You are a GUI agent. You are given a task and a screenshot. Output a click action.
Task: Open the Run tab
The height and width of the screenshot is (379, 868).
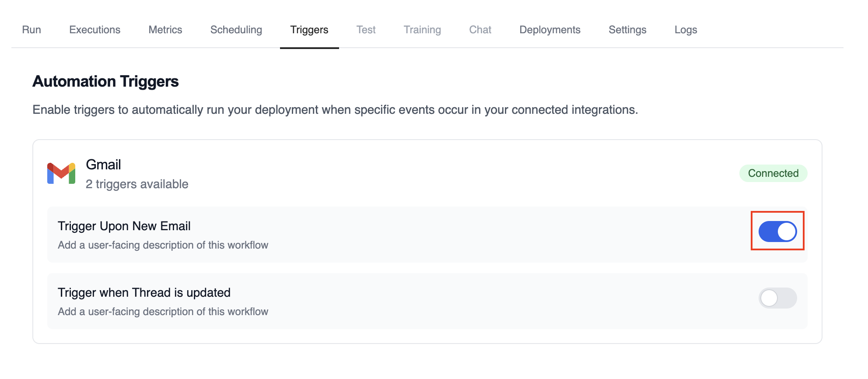tap(31, 30)
